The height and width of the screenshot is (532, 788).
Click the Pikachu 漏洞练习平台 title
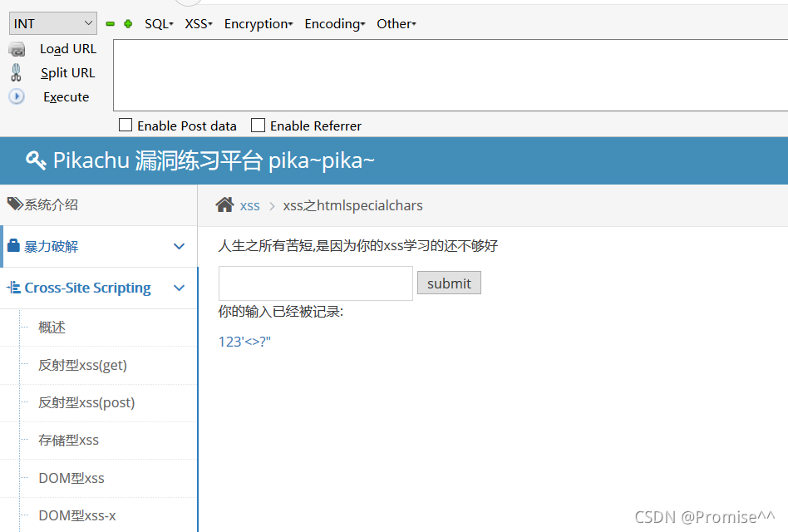214,160
